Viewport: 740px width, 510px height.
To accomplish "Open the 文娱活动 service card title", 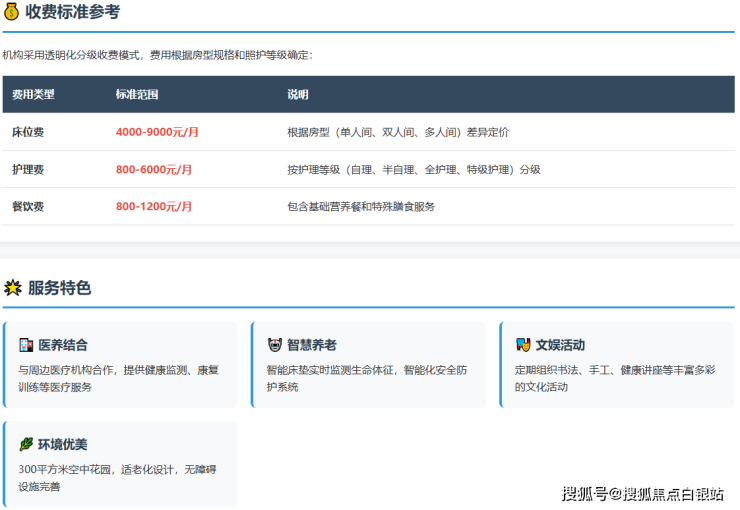I will click(x=560, y=345).
